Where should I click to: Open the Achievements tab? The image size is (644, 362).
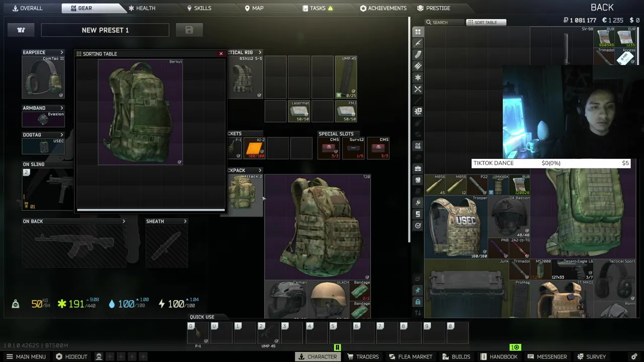[383, 8]
